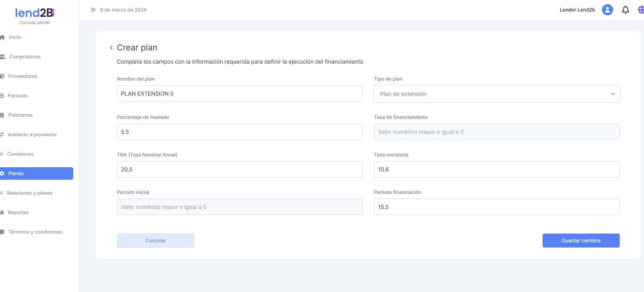The width and height of the screenshot is (644, 292).
Task: Open Adelanto a proveedor section
Action: 32,135
